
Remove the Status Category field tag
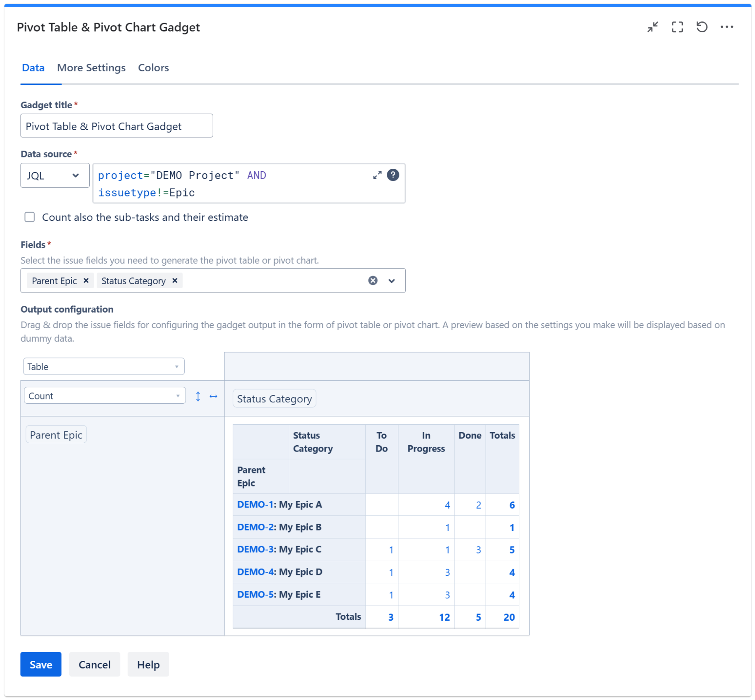click(175, 280)
